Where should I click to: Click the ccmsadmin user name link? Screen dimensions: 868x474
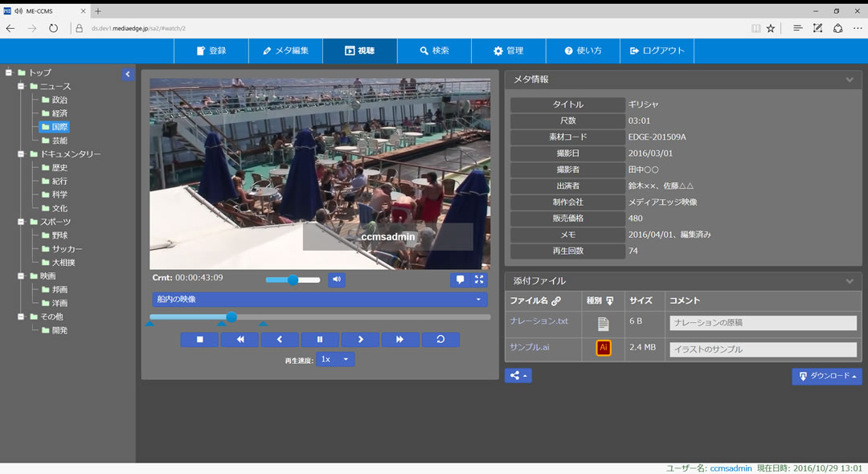731,468
